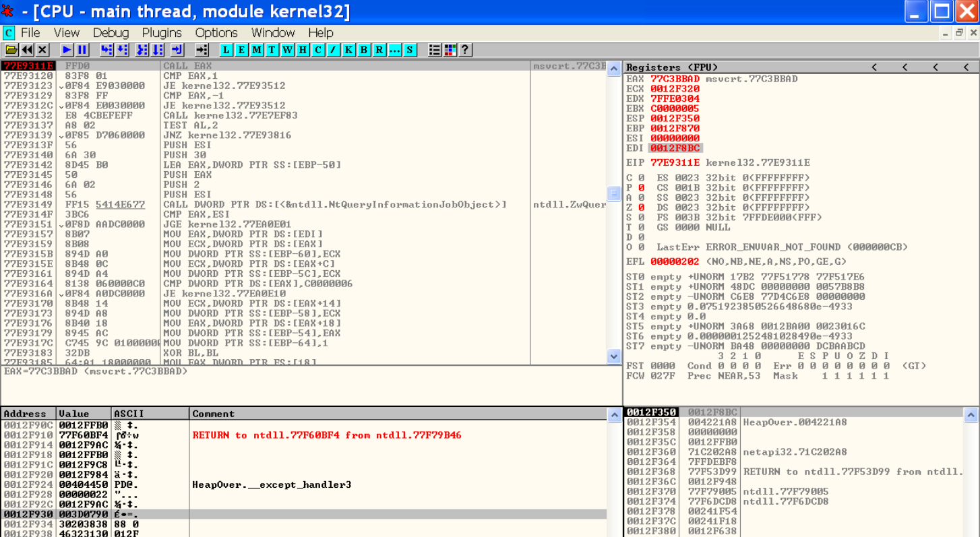This screenshot has height=537, width=980.
Task: Open the Plugins menu
Action: point(162,32)
